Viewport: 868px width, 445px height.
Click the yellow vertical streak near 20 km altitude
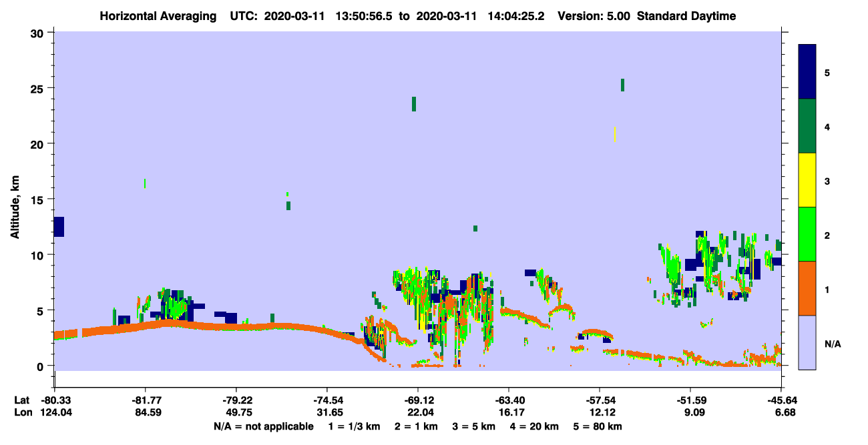[x=614, y=133]
